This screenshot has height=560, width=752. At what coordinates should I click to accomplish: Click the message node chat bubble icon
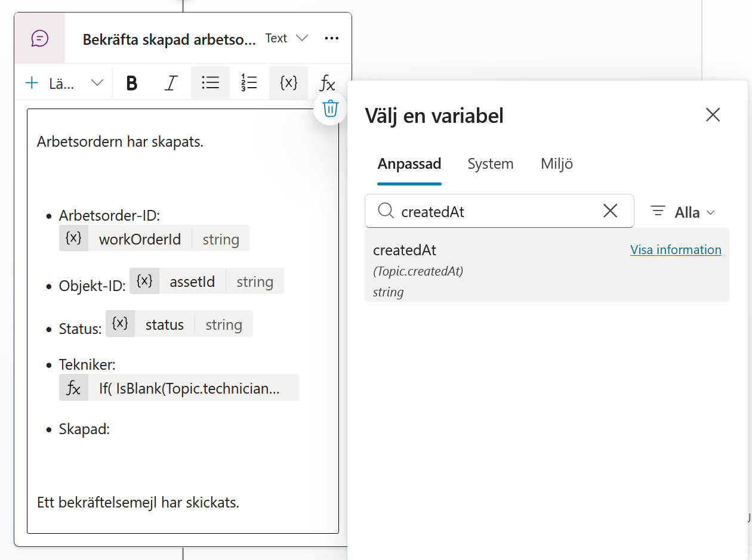(x=39, y=38)
